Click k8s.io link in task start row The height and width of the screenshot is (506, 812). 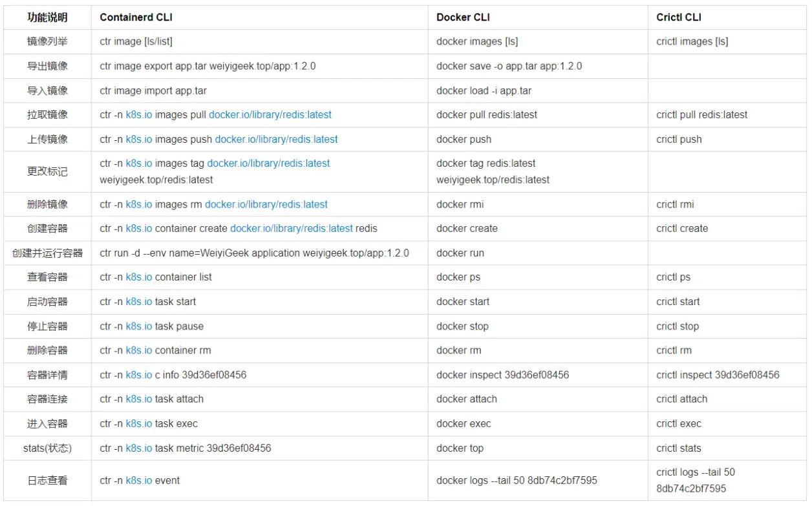click(139, 302)
